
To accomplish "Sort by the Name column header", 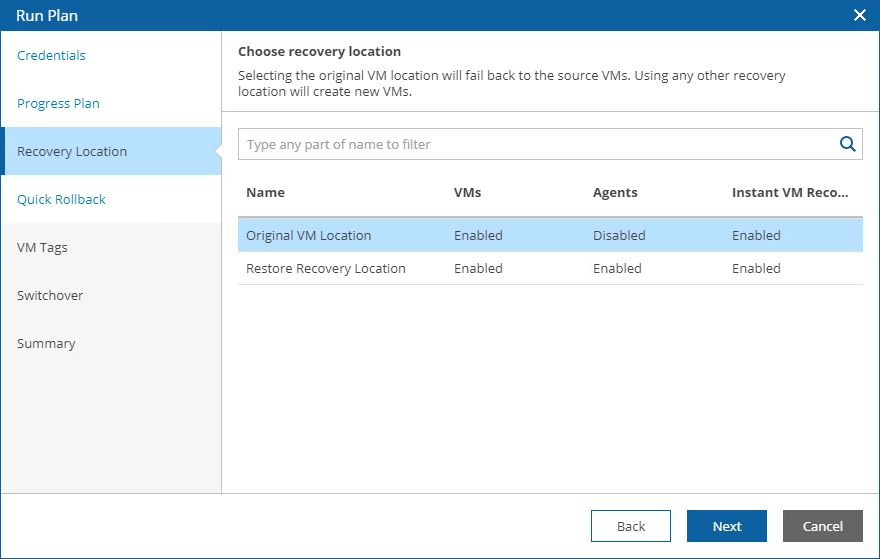I will click(266, 193).
